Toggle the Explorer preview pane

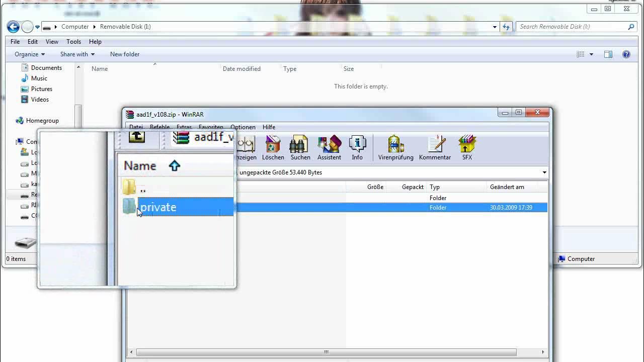(x=608, y=54)
